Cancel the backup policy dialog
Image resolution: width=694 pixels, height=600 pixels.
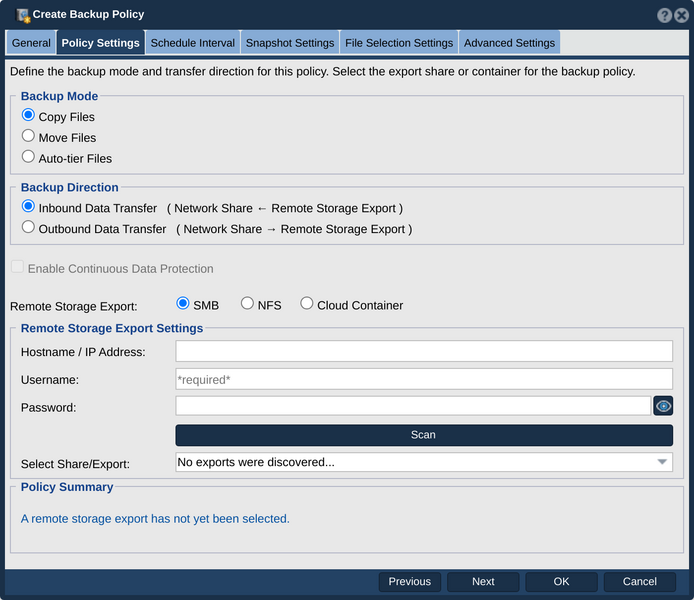point(640,581)
